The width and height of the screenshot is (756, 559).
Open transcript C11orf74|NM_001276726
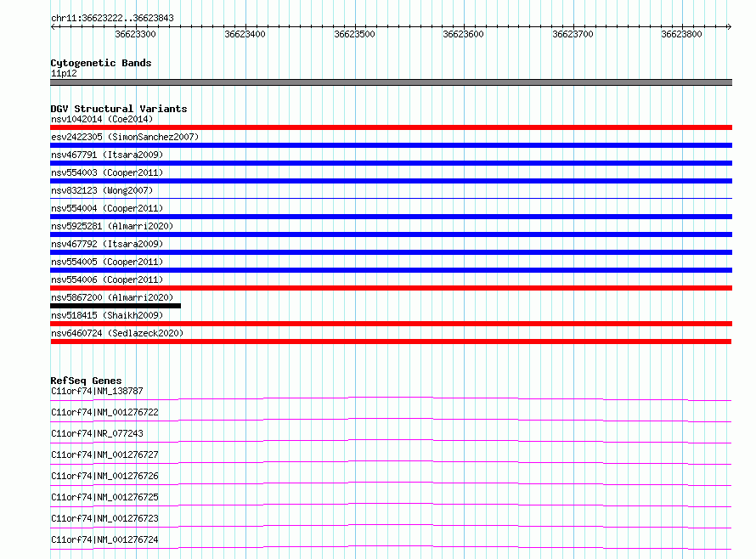click(x=104, y=476)
